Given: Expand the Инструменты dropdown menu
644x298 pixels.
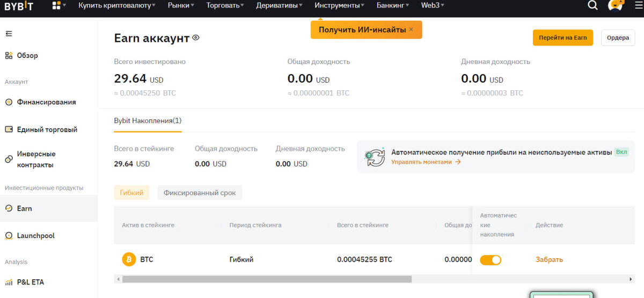Looking at the screenshot, I should pyautogui.click(x=340, y=5).
